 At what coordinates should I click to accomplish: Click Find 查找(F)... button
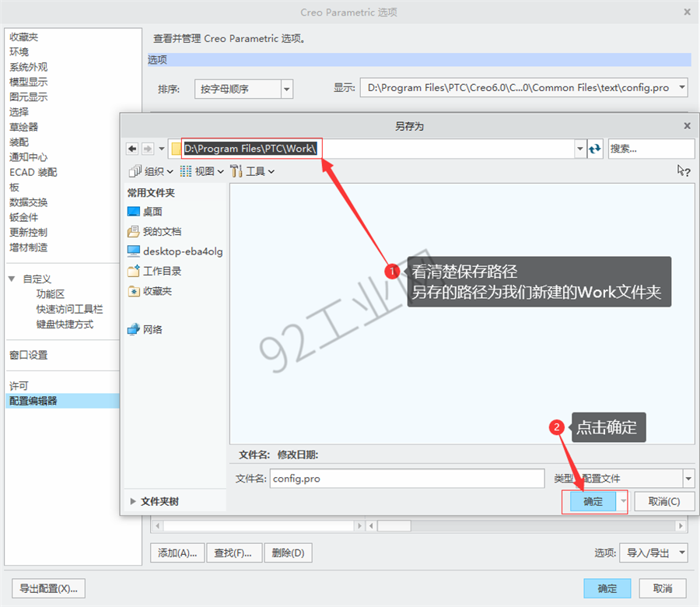click(233, 553)
